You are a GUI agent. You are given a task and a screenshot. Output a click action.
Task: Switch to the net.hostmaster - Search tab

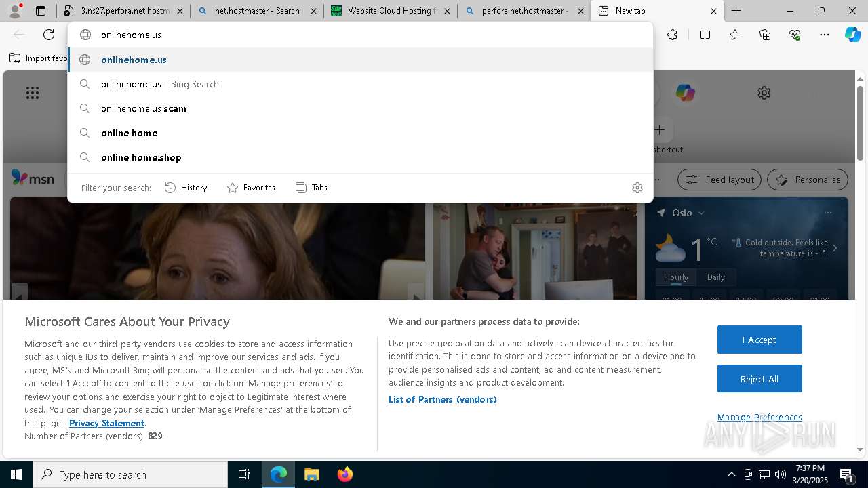[x=258, y=11]
